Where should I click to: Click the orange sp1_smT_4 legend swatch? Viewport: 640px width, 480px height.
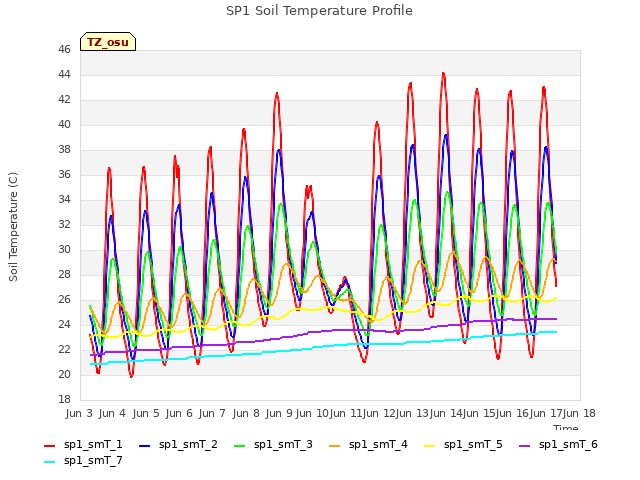point(334,446)
